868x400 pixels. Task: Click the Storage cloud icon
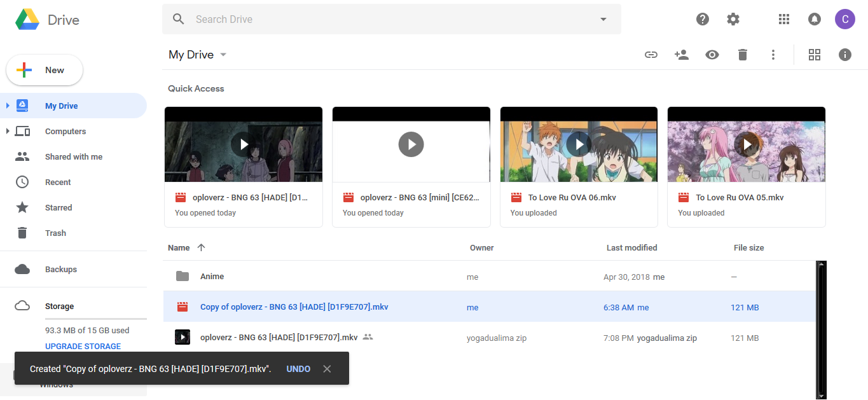point(22,306)
